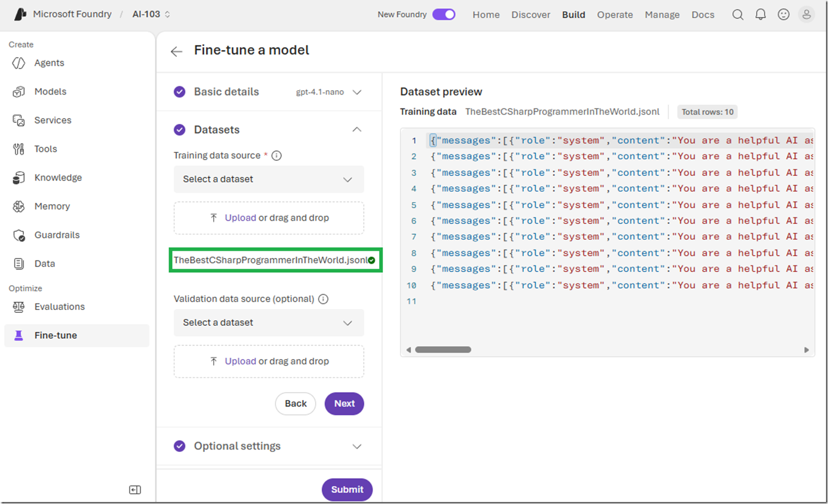This screenshot has width=828, height=504.
Task: Click the Back button
Action: tap(295, 403)
